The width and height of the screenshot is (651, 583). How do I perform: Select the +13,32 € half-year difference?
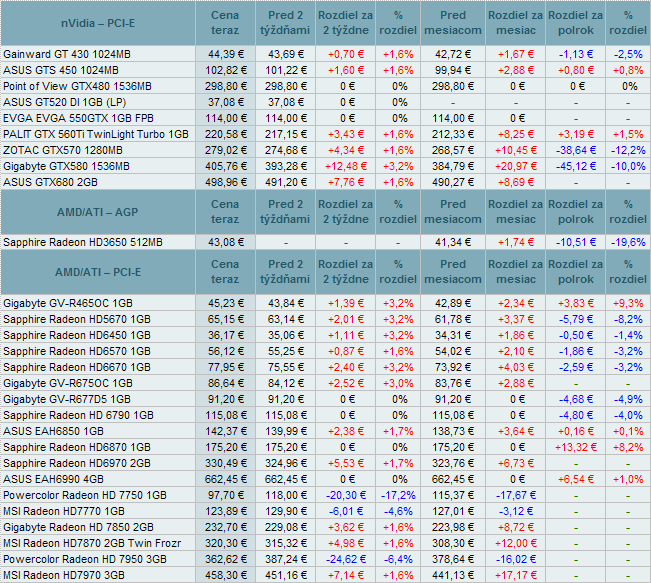[576, 447]
